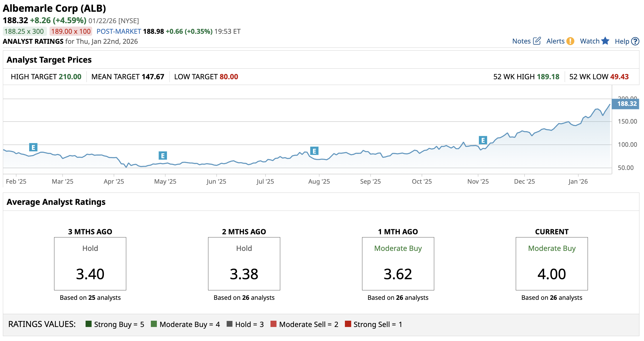Click the Notes pencil edit icon
Screen dimensions: 644x341
pos(537,41)
